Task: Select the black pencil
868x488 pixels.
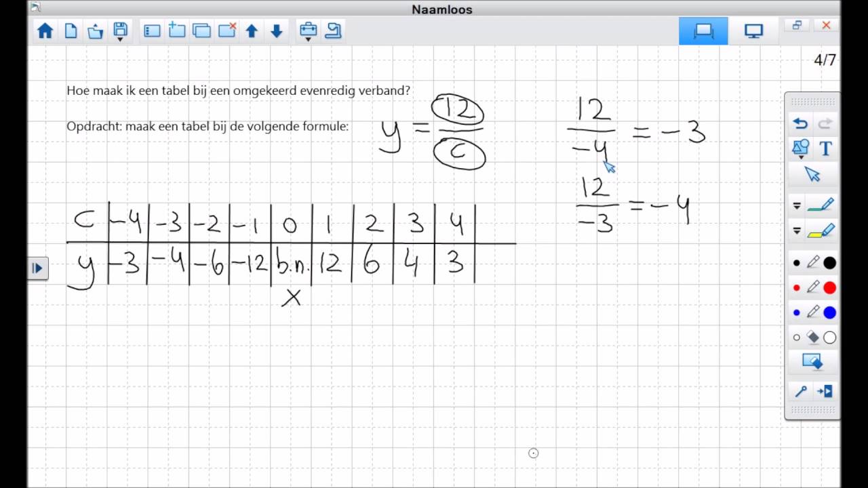Action: click(812, 262)
